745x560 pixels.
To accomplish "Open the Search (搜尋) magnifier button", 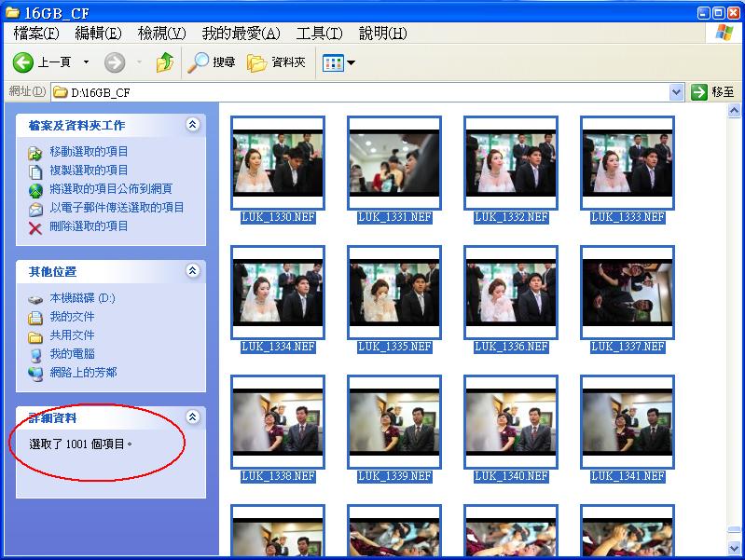I will (x=211, y=62).
